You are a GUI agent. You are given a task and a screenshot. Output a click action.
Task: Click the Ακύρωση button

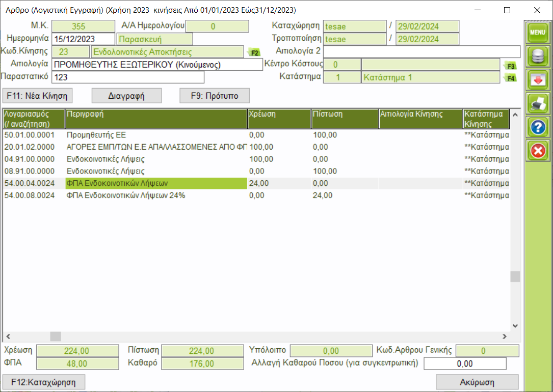pos(477,382)
